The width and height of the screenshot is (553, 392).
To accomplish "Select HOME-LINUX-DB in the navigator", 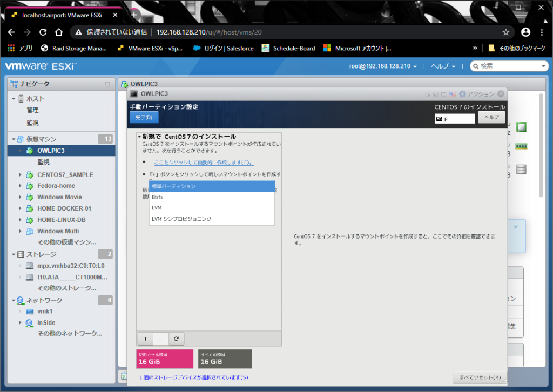I will pyautogui.click(x=62, y=220).
